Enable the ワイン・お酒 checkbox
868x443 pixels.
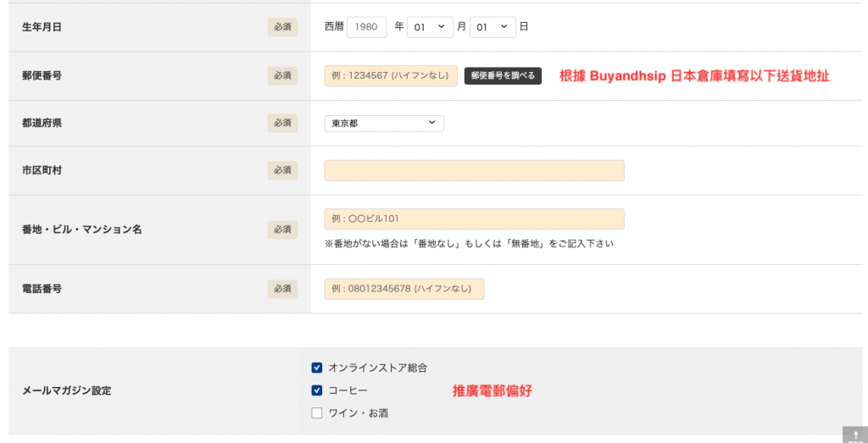coord(317,413)
